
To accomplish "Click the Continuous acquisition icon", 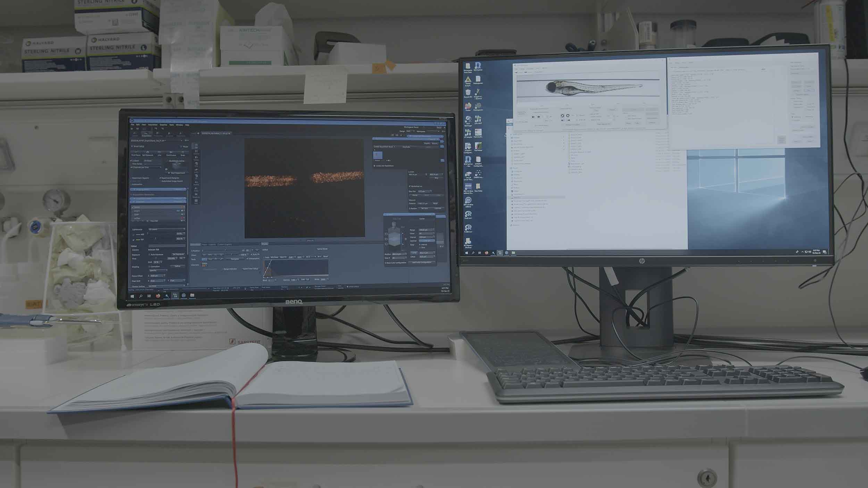I will (171, 152).
